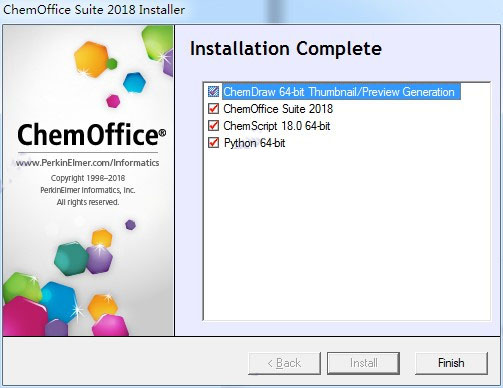Click the Finish button
This screenshot has height=388, width=503.
pyautogui.click(x=451, y=363)
